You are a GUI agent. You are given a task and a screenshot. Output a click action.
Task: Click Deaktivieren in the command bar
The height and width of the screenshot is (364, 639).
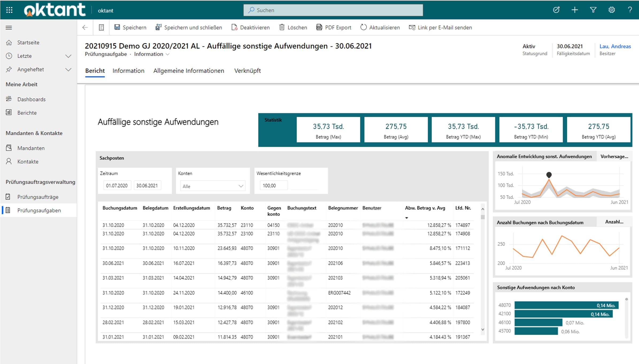251,28
